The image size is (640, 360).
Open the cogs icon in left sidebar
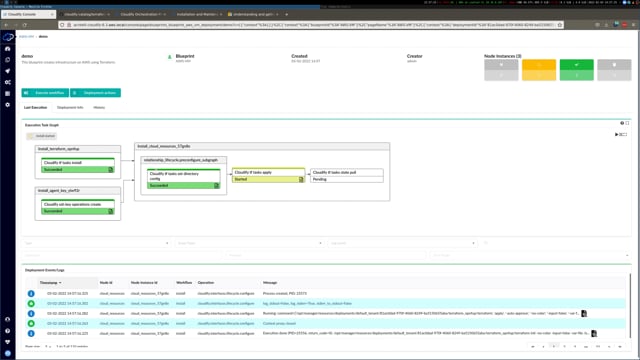pyautogui.click(x=7, y=82)
